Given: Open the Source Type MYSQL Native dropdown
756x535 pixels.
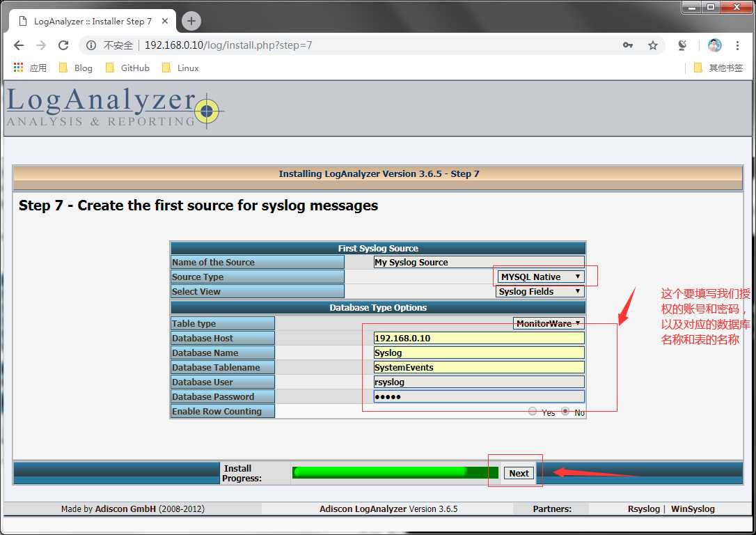Looking at the screenshot, I should click(x=540, y=277).
